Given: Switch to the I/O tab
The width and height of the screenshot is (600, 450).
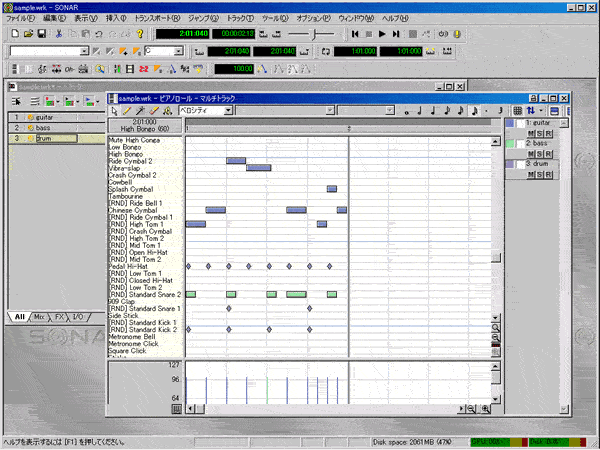Looking at the screenshot, I should 78,317.
